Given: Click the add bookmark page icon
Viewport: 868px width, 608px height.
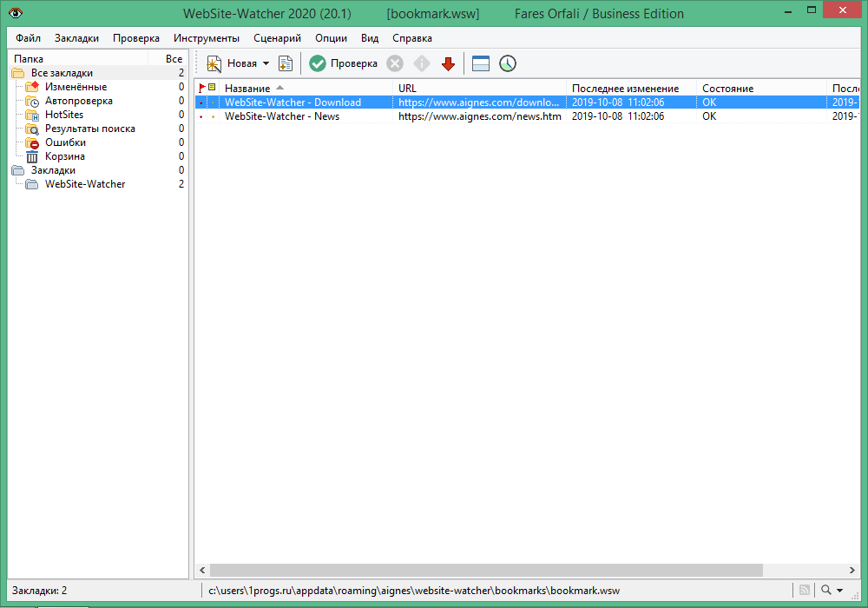Looking at the screenshot, I should (x=285, y=63).
